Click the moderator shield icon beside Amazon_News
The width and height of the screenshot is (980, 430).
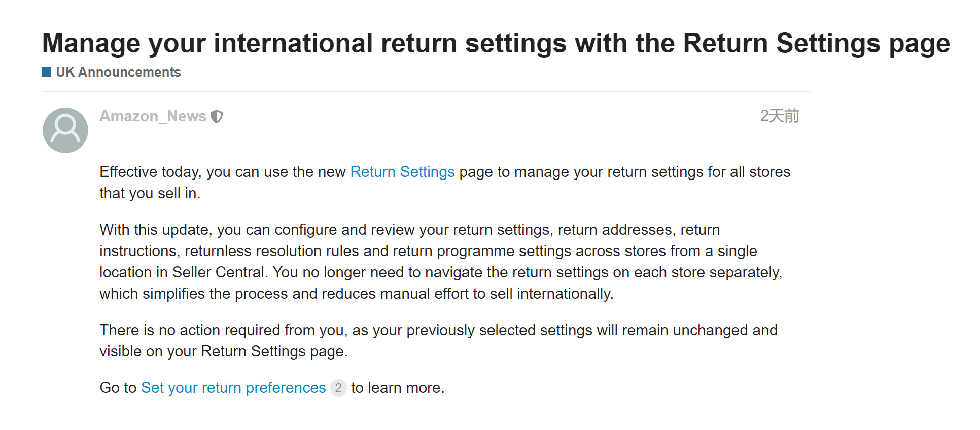(217, 116)
